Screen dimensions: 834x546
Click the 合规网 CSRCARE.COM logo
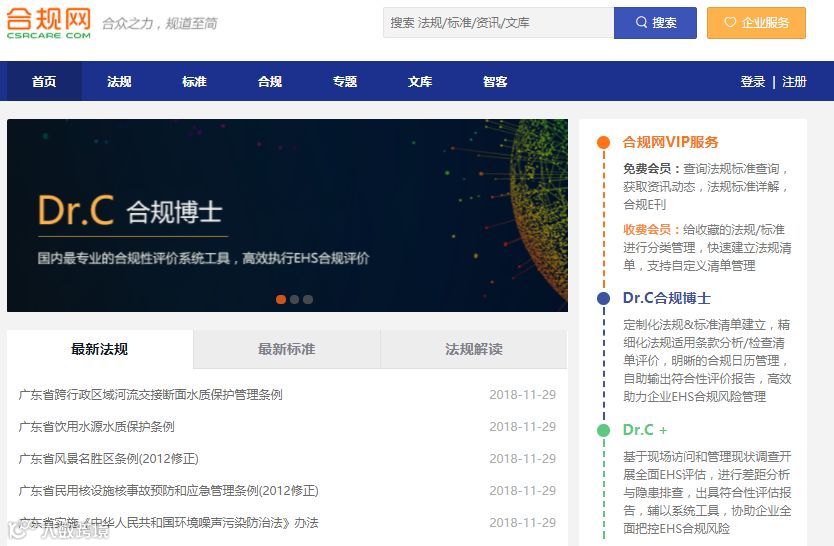pos(48,23)
